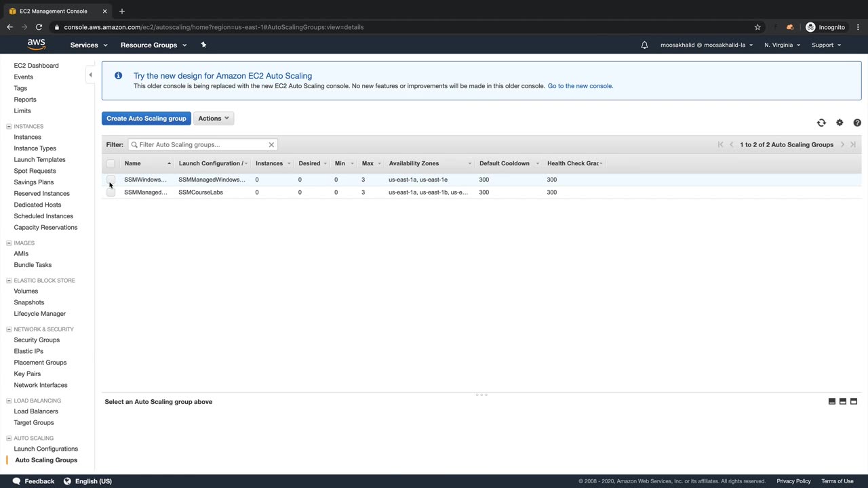Go to Security Groups in sidebar
This screenshot has height=488, width=868.
click(37, 340)
